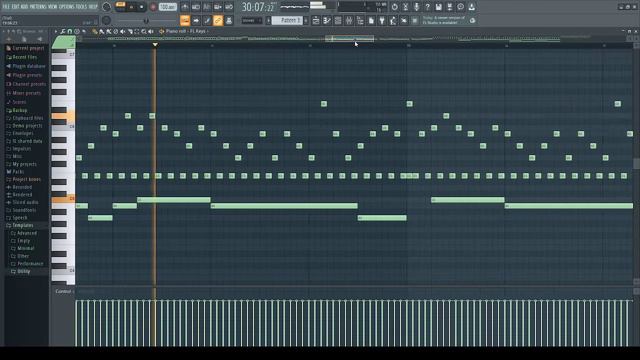The height and width of the screenshot is (360, 640).
Task: Click the download arrow icon top toolbar
Action: coord(471,7)
